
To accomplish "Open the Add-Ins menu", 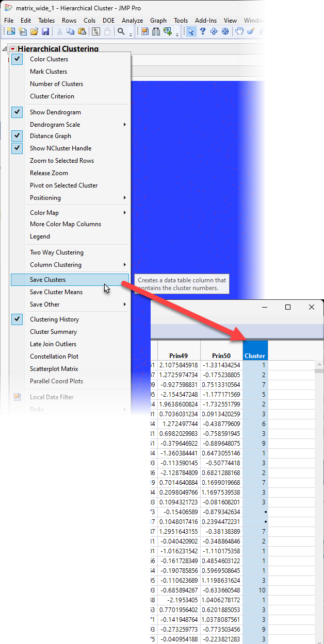I will [x=206, y=21].
